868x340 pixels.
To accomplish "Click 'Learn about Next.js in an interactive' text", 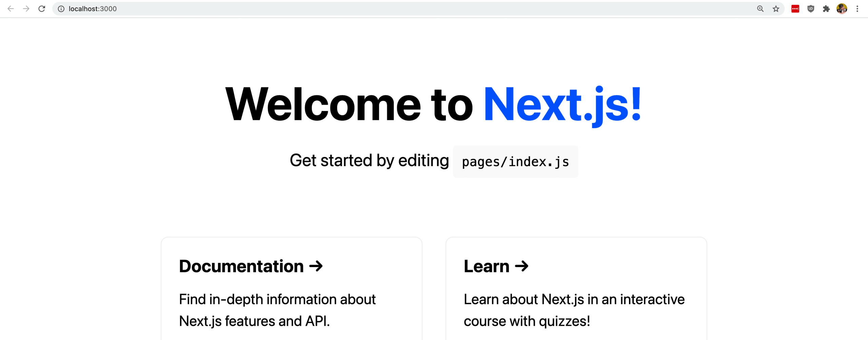I will [x=574, y=300].
